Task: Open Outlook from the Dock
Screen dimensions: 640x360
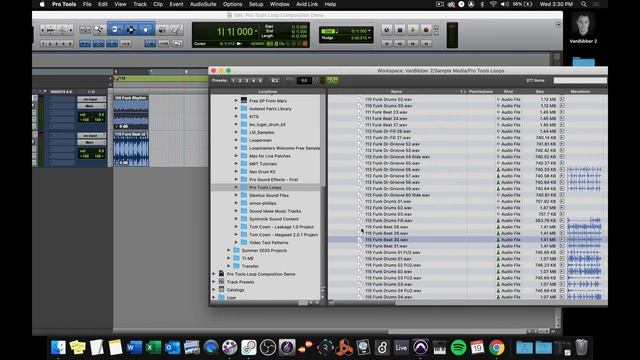Action: (x=172, y=347)
